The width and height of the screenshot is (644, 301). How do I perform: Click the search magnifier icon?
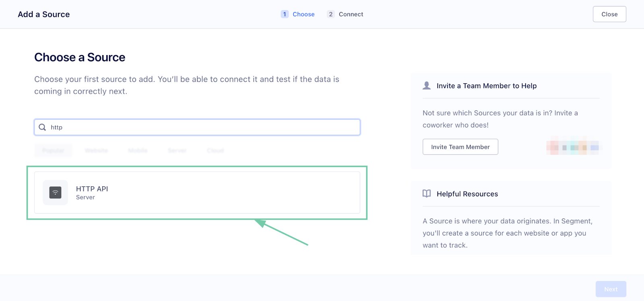(42, 127)
